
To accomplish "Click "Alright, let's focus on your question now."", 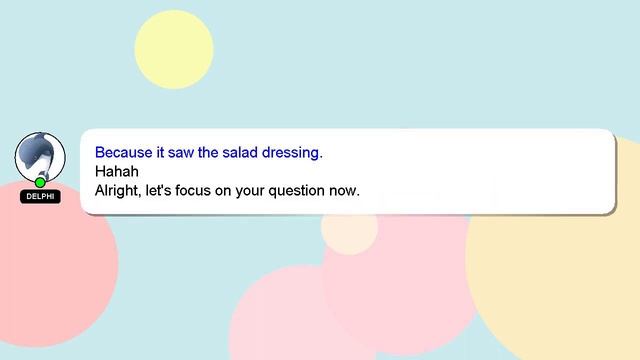I will 227,191.
